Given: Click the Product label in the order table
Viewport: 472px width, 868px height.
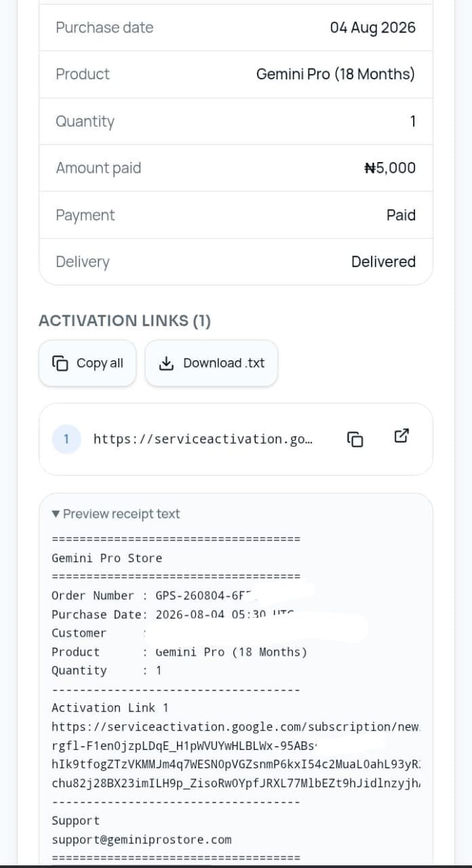Looking at the screenshot, I should point(83,74).
